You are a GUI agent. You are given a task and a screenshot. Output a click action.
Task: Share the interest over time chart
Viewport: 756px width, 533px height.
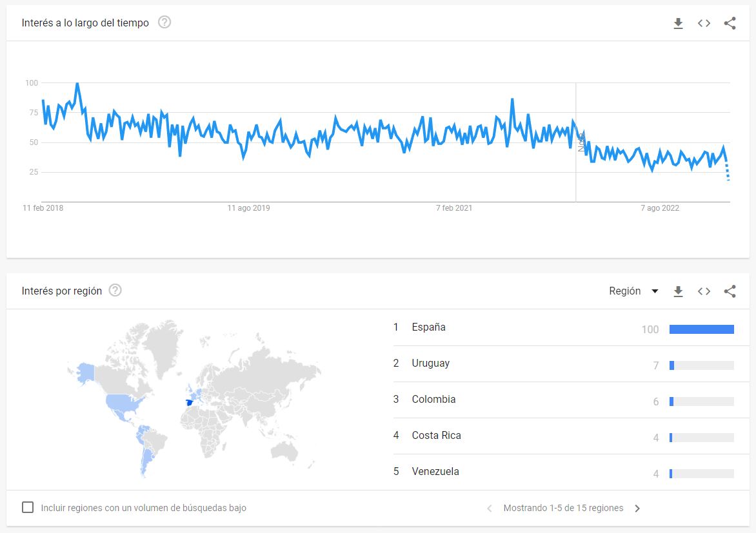coord(730,23)
